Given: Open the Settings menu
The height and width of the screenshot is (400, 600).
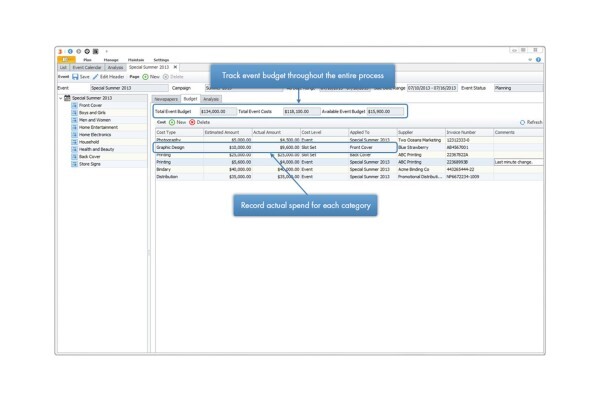Looking at the screenshot, I should tap(161, 60).
